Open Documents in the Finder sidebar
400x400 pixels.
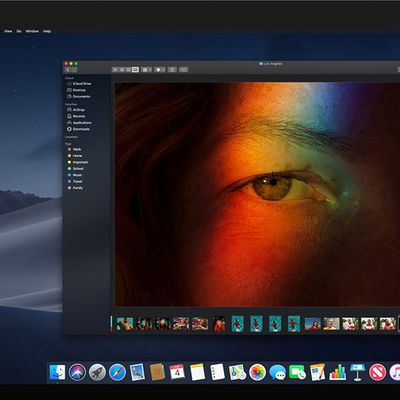[x=79, y=96]
